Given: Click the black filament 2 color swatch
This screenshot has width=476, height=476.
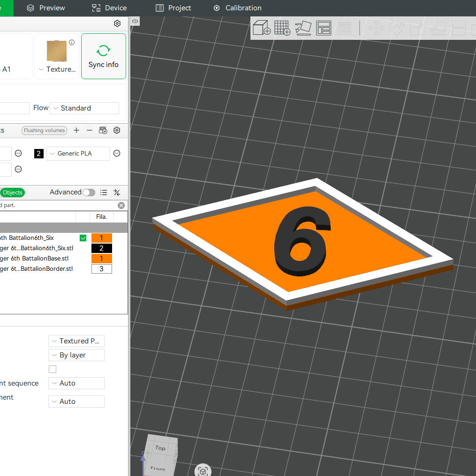Looking at the screenshot, I should [x=39, y=154].
